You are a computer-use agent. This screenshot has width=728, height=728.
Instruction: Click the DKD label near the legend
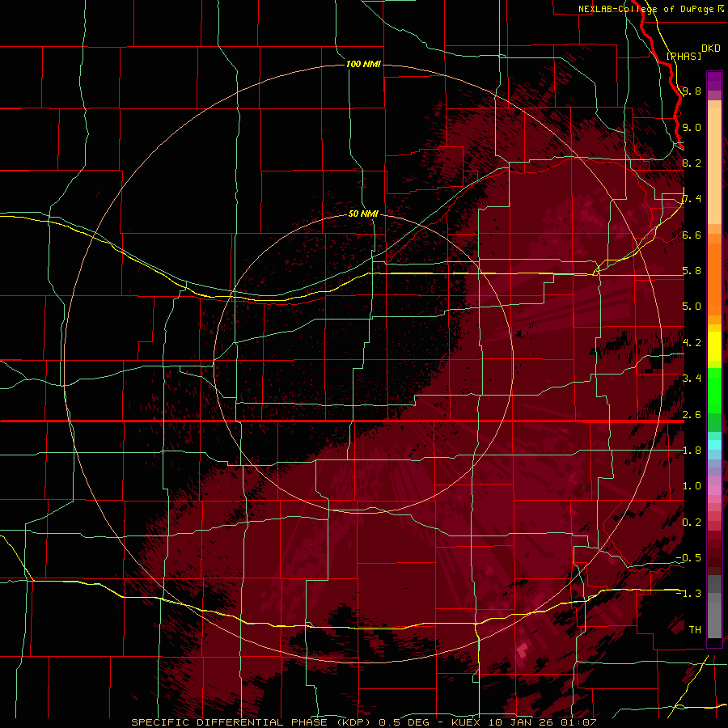coord(711,49)
